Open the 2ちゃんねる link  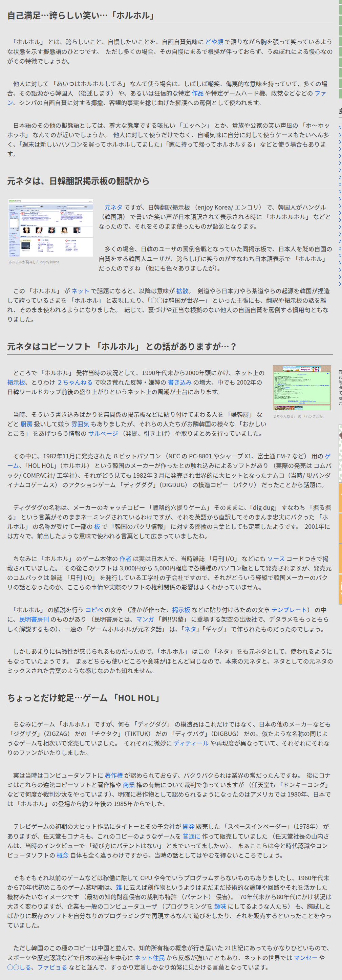point(75,382)
